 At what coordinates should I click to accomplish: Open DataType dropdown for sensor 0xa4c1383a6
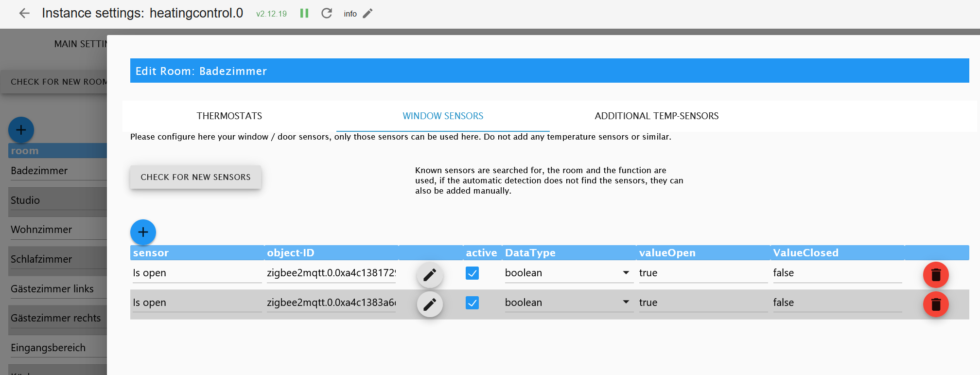pos(569,303)
